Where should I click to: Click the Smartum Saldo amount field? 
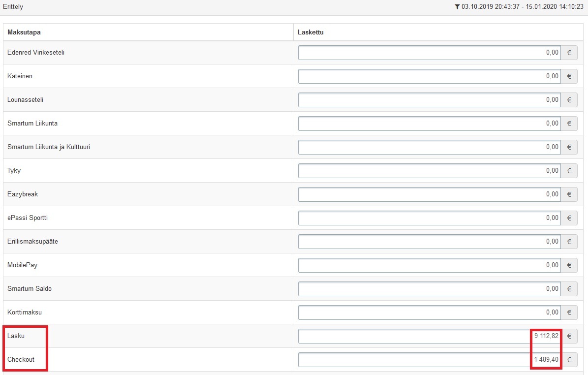(429, 289)
